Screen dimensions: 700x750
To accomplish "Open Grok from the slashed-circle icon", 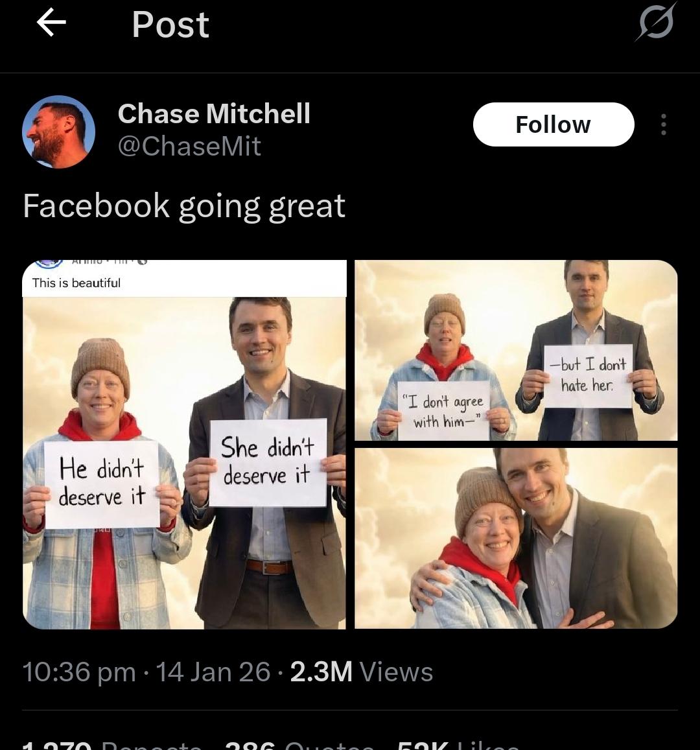I will click(656, 23).
